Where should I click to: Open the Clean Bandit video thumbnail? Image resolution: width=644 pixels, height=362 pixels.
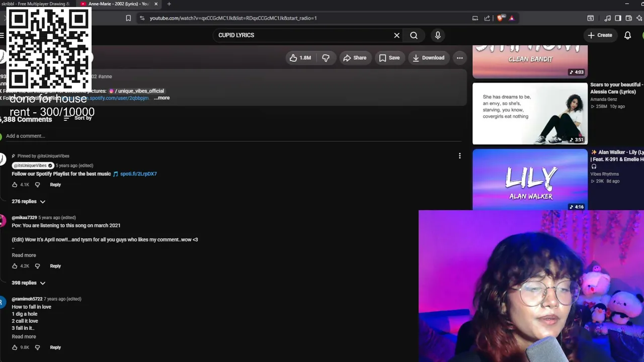[530, 61]
